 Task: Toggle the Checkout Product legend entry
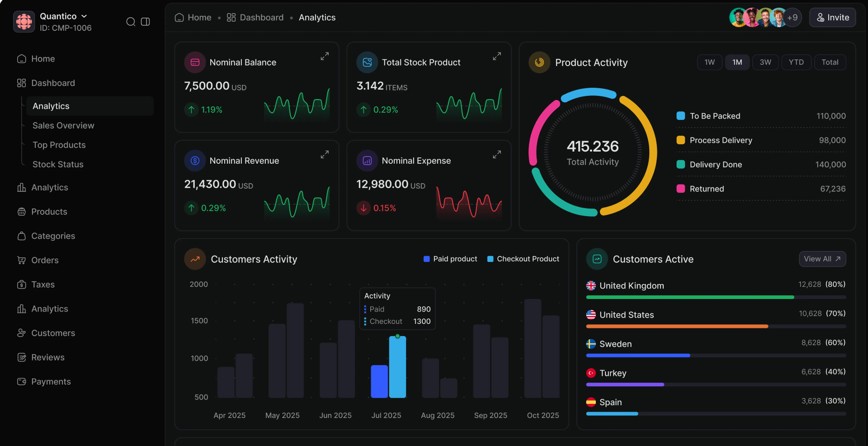click(523, 259)
